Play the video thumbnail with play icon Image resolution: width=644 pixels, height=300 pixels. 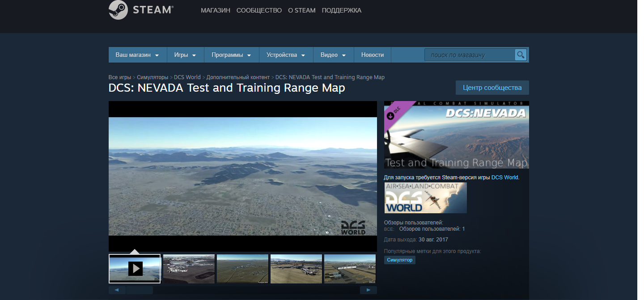135,269
